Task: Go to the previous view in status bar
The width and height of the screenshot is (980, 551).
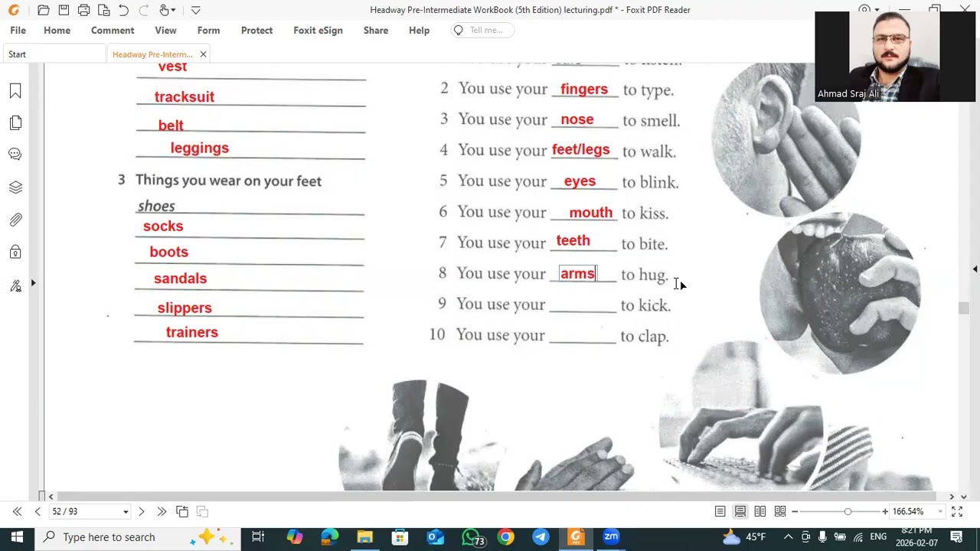Action: [182, 511]
